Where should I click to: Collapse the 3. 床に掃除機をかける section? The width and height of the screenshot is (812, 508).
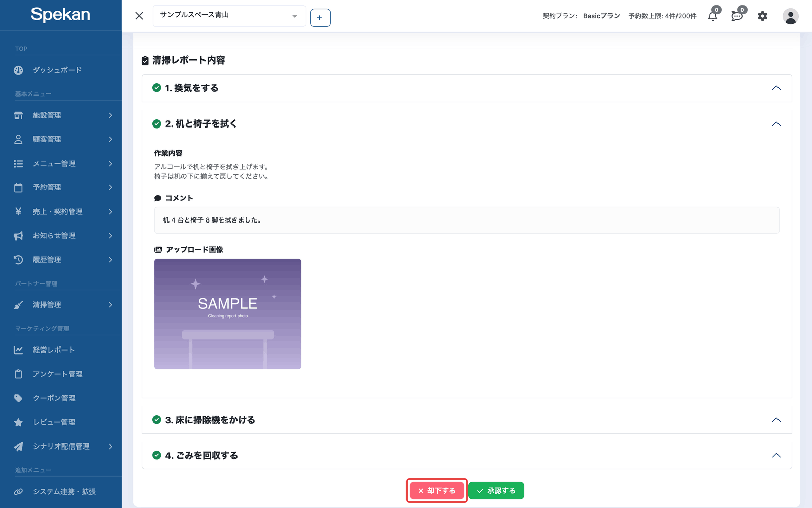776,420
